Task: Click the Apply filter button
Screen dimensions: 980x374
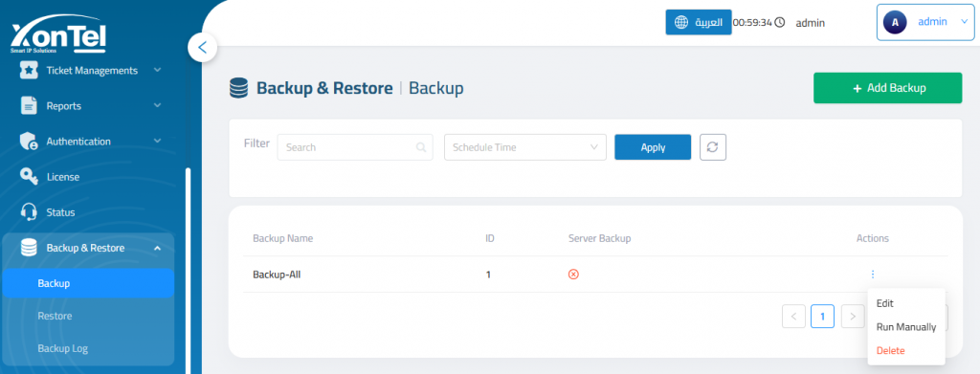Action: click(x=653, y=147)
